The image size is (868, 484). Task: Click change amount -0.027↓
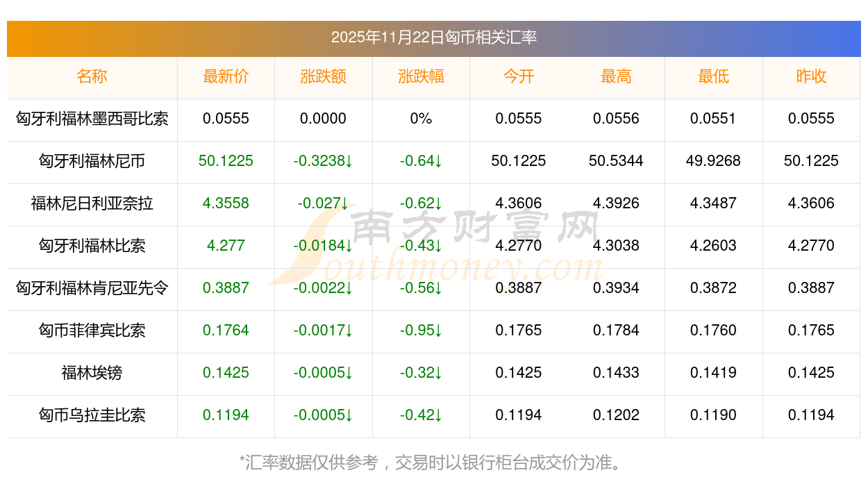coord(324,203)
